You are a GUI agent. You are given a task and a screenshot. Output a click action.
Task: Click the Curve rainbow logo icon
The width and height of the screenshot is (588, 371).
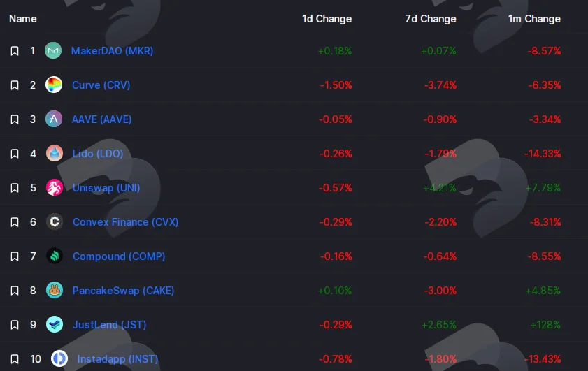54,85
